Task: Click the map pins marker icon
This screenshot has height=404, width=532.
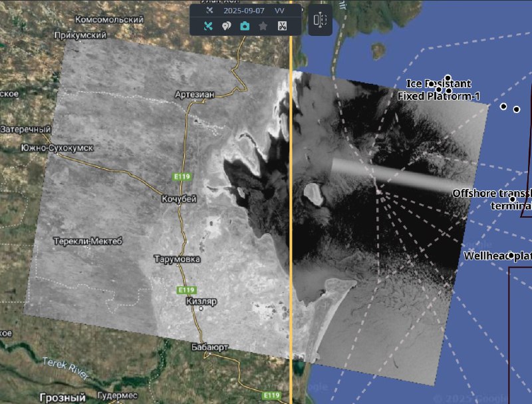Action: (x=226, y=27)
